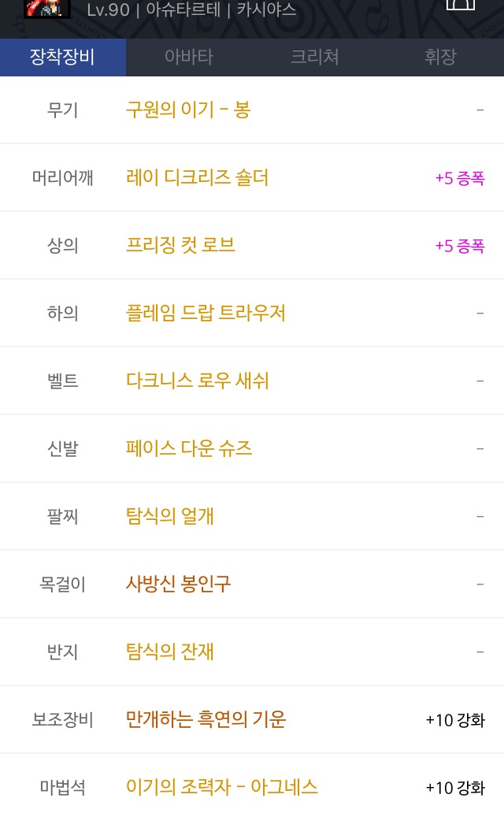The height and width of the screenshot is (813, 504).
Task: Tap the icon at top right of header
Action: (x=461, y=5)
